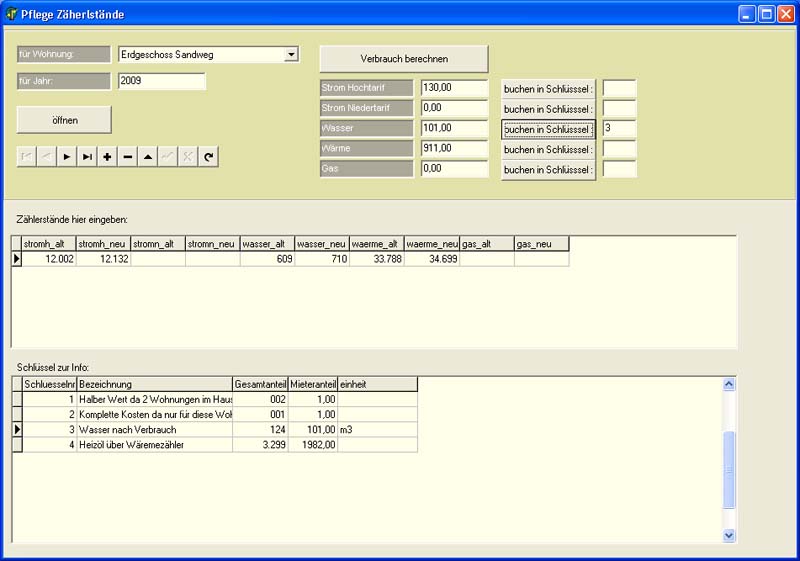The image size is (800, 561).
Task: Click the Strom Hochtarif value field 130,00
Action: coord(455,88)
